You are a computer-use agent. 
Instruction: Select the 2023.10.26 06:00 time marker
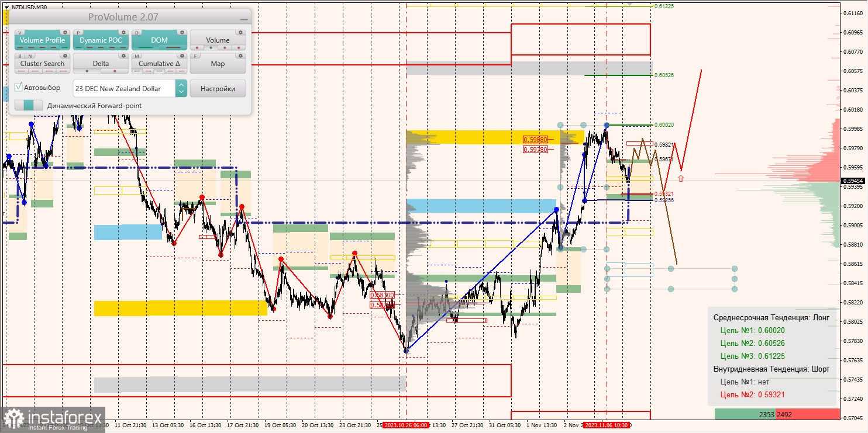[406, 425]
